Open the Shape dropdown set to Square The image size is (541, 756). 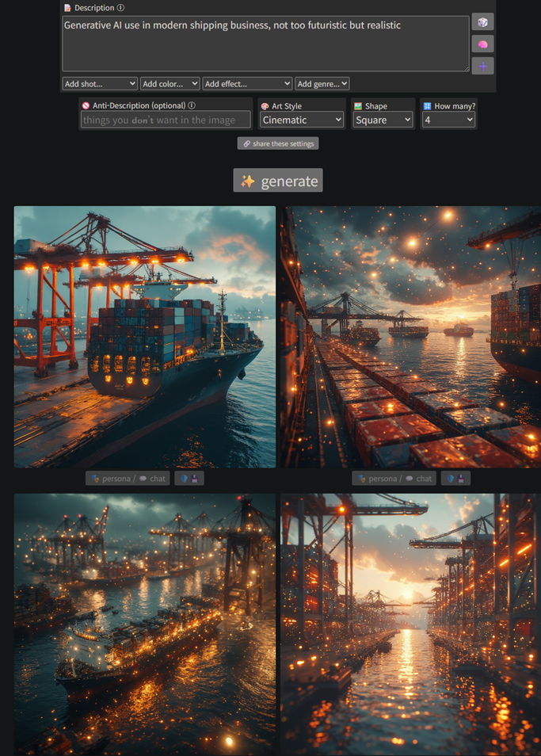(x=383, y=120)
